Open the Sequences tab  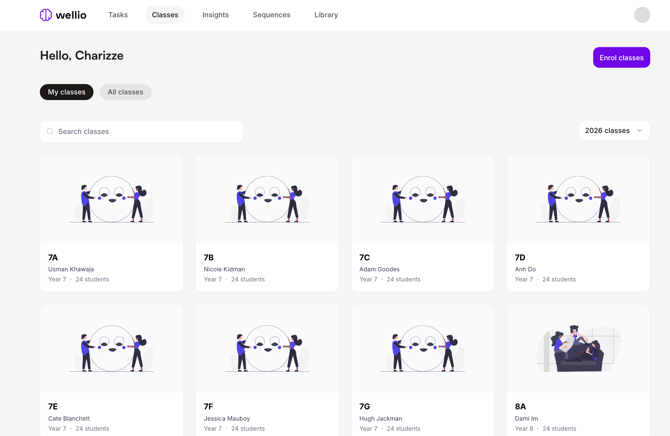coord(271,15)
